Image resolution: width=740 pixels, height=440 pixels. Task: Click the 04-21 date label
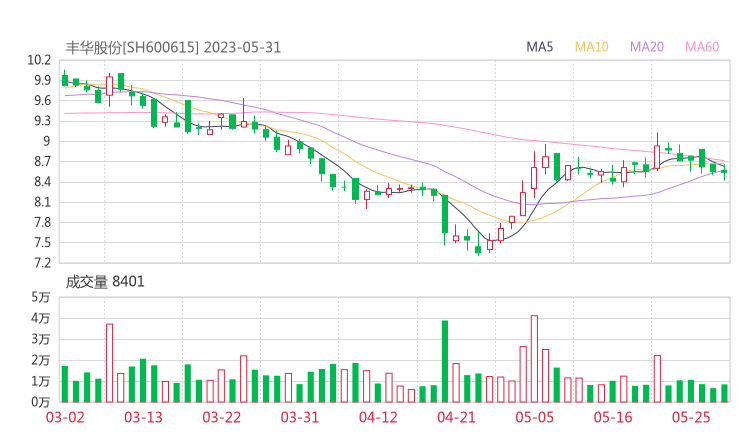click(x=456, y=417)
